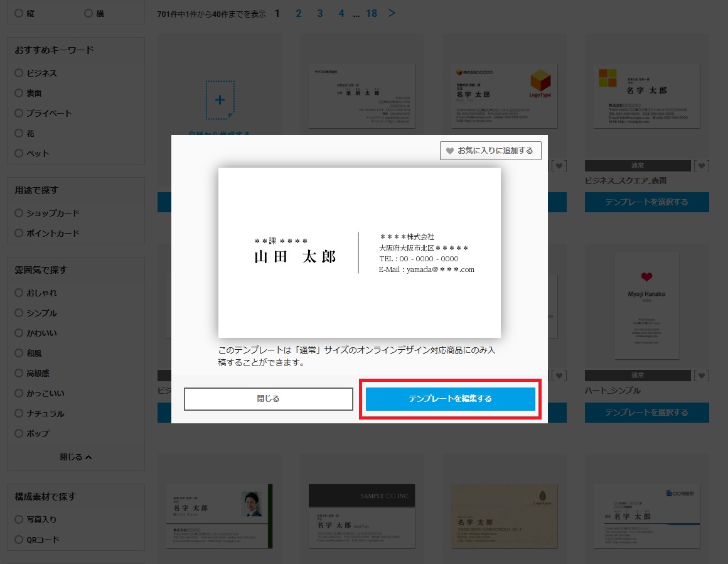This screenshot has height=564, width=728.
Task: Select the かわいい atmosphere option
Action: pos(19,333)
